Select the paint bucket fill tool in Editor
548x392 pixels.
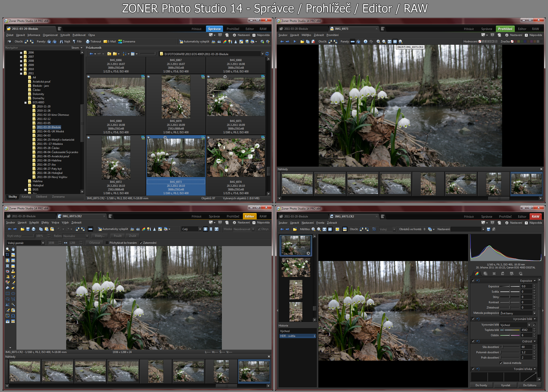pos(8,288)
